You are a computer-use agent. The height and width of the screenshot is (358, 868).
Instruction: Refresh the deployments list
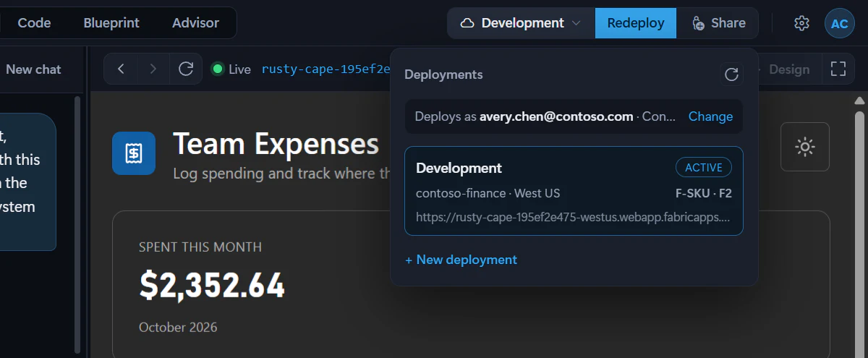(x=731, y=74)
